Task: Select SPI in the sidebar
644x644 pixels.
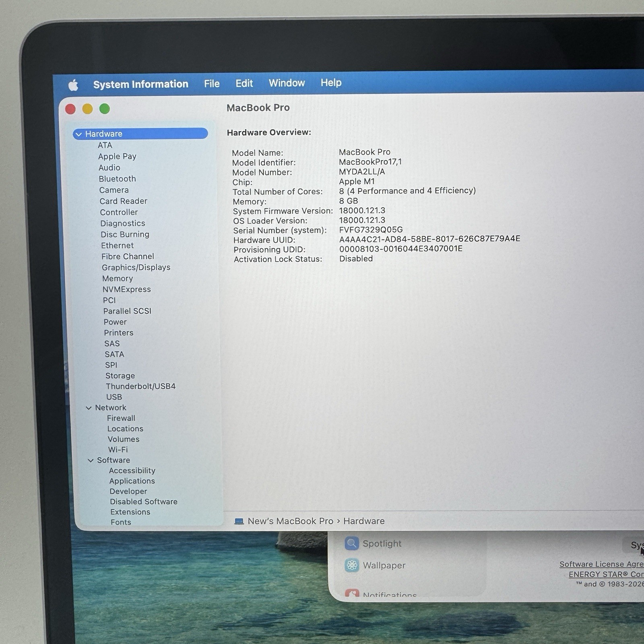Action: click(111, 365)
